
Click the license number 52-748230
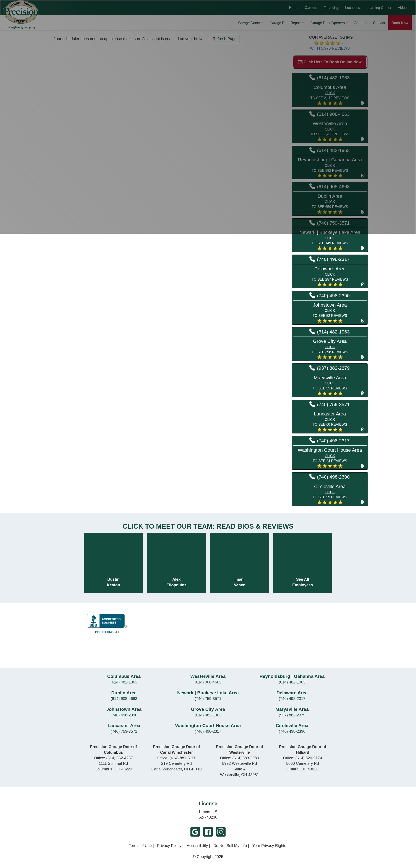point(208,817)
